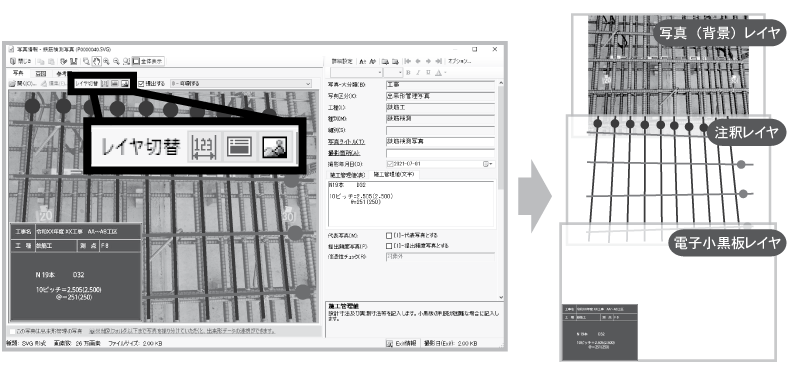
Task: Click the bold B formatting icon
Action: [x=408, y=73]
